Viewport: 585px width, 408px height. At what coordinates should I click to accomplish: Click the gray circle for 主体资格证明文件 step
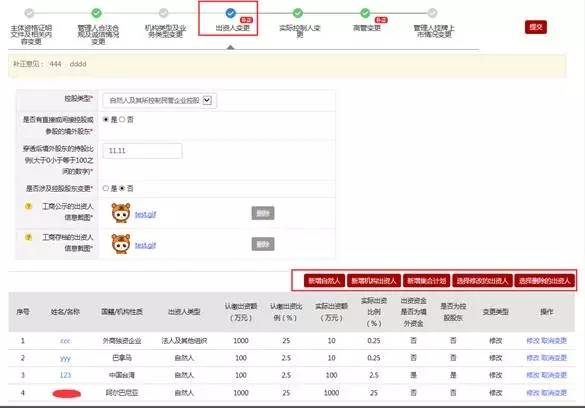tap(29, 13)
